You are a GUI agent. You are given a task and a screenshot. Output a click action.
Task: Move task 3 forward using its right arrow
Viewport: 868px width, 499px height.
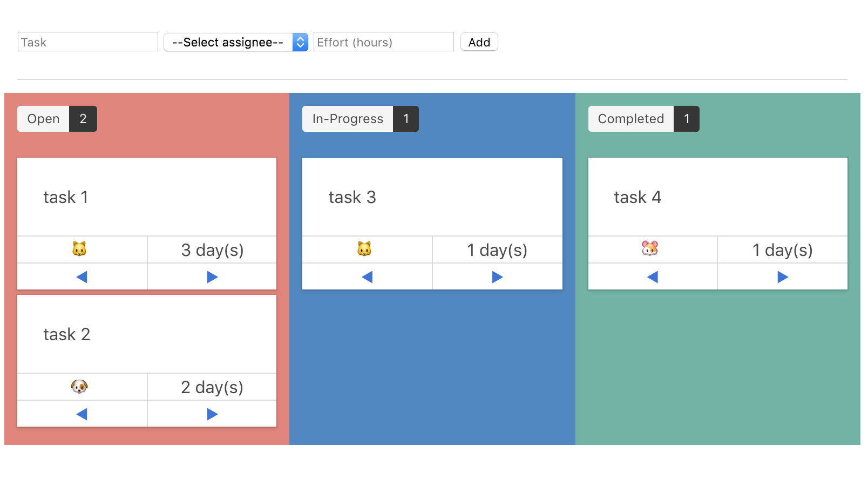coord(497,277)
